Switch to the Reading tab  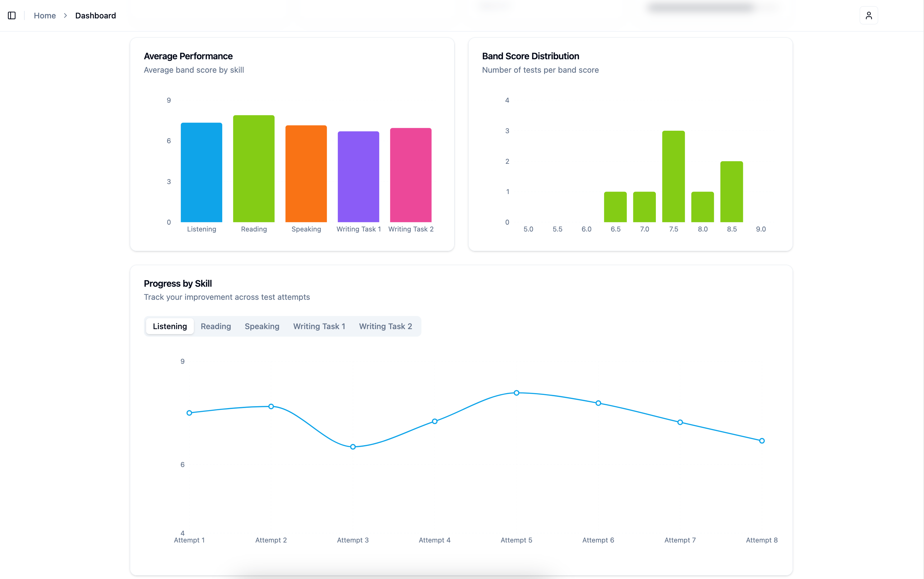[216, 326]
